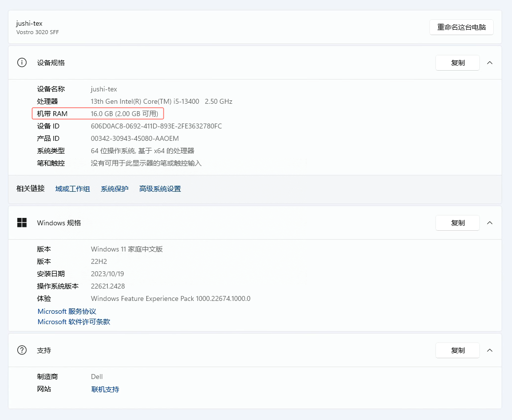Open the 联机支持 website link
Screen dimensions: 512x420
point(105,389)
